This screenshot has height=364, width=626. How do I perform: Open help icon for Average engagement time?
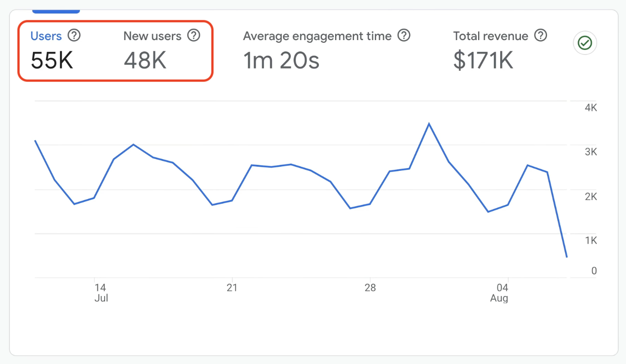[x=404, y=35]
